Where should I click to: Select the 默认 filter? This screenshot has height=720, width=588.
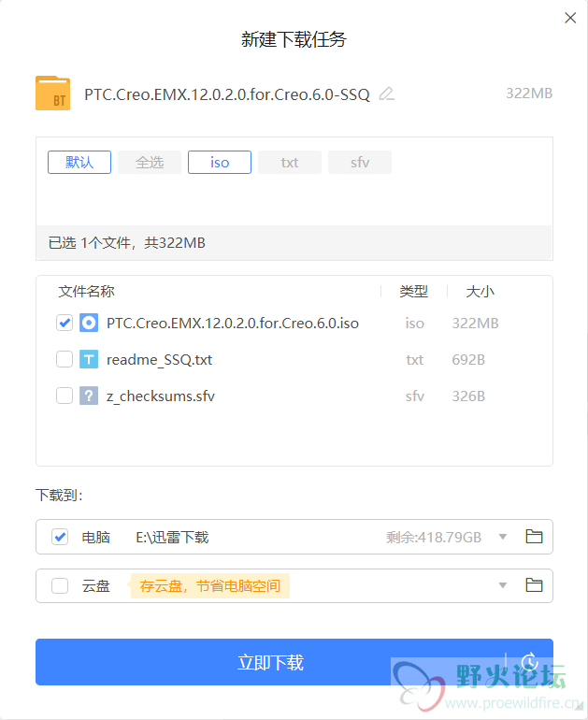click(79, 162)
